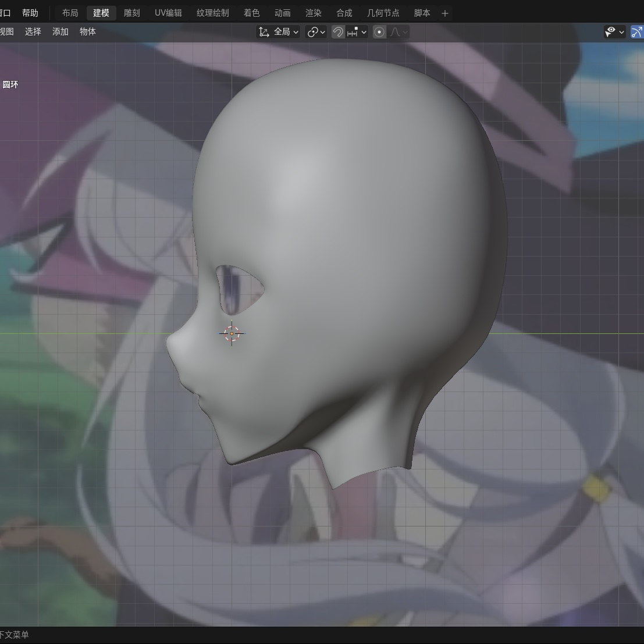Open the selectability and visibility dropdown
This screenshot has height=644, width=644.
614,32
